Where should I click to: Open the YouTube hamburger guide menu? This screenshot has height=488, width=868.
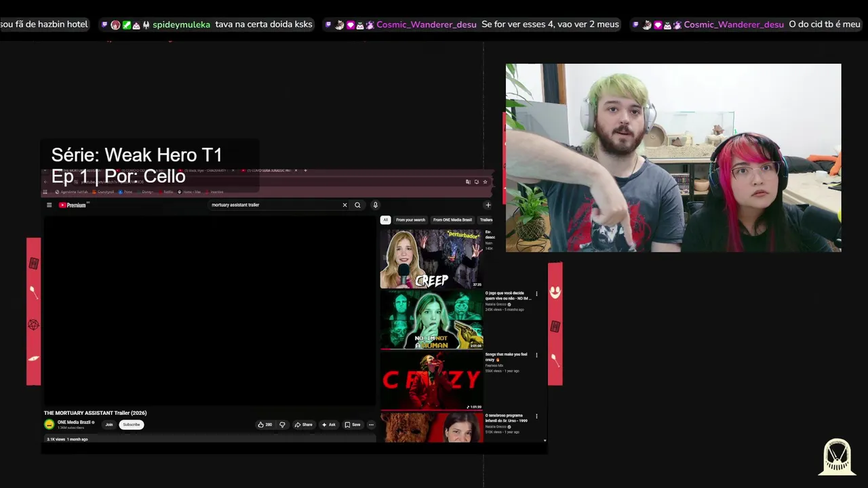(49, 205)
